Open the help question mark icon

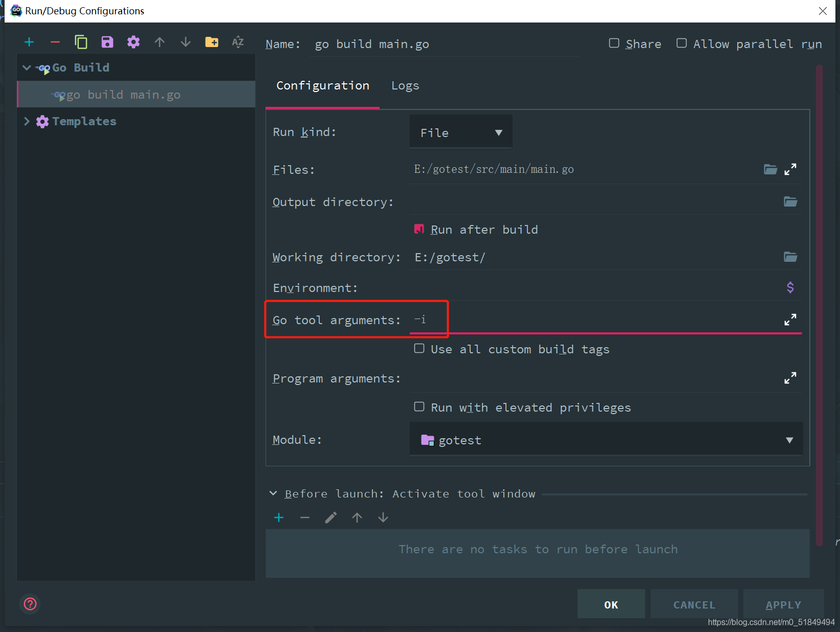pyautogui.click(x=30, y=604)
